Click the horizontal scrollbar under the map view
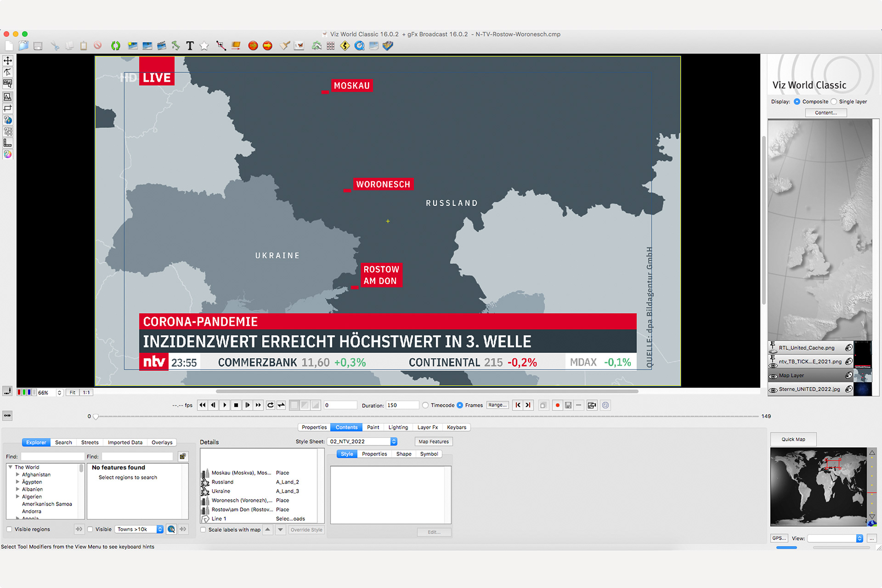This screenshot has width=882, height=588. 427,391
